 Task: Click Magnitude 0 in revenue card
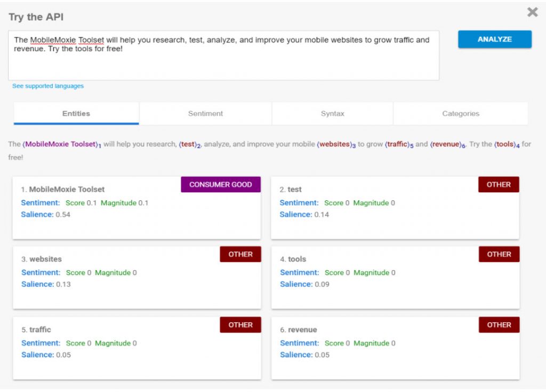pos(375,343)
